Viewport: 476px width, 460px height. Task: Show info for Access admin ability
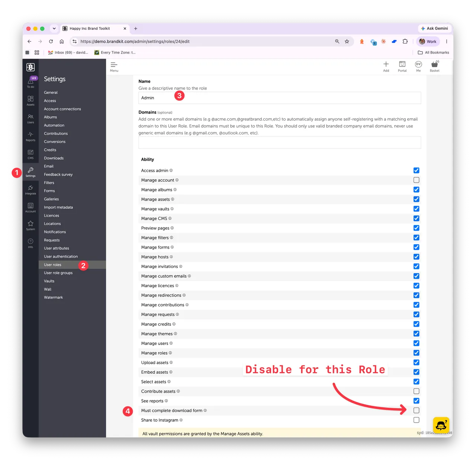171,170
